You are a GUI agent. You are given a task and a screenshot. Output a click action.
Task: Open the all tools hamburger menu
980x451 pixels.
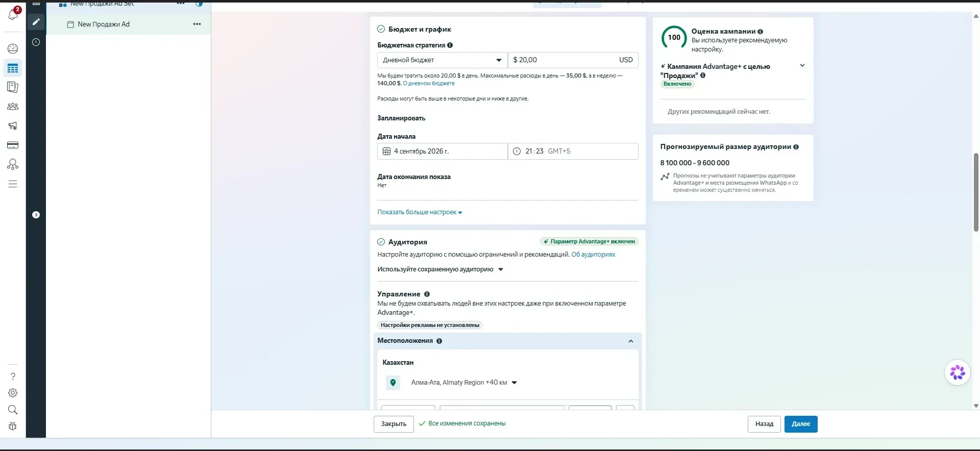13,184
